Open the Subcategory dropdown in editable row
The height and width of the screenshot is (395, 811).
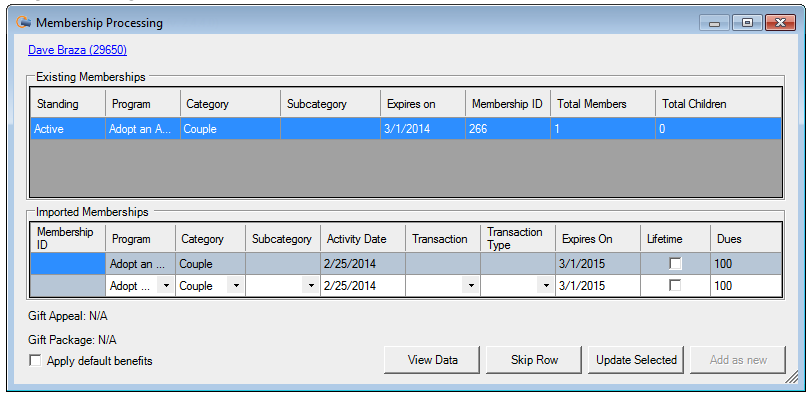310,285
